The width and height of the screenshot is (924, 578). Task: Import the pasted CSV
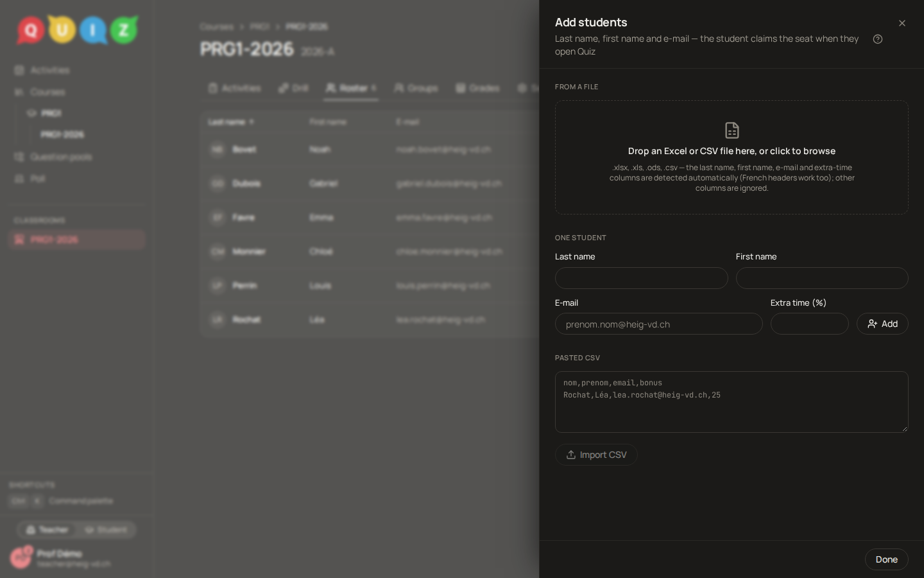(x=596, y=455)
